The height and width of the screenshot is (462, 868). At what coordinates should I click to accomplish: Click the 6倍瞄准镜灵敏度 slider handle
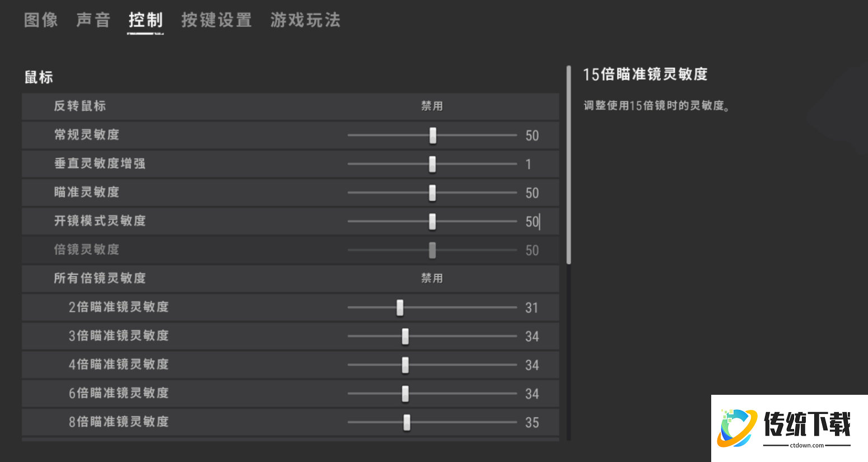405,394
